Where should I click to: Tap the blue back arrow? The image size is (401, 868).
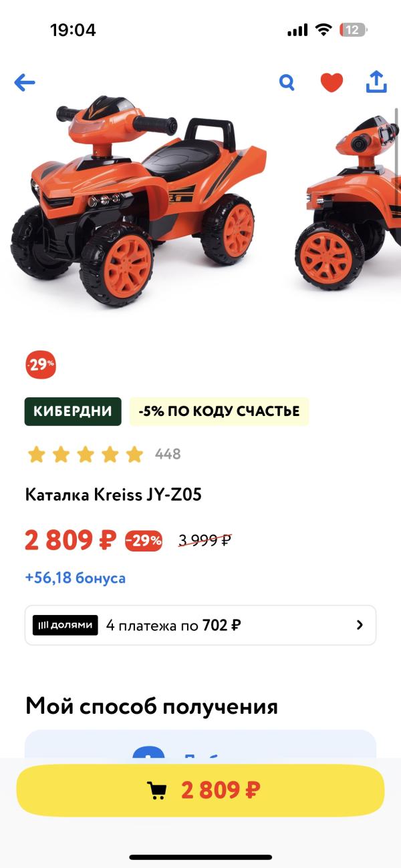[25, 83]
